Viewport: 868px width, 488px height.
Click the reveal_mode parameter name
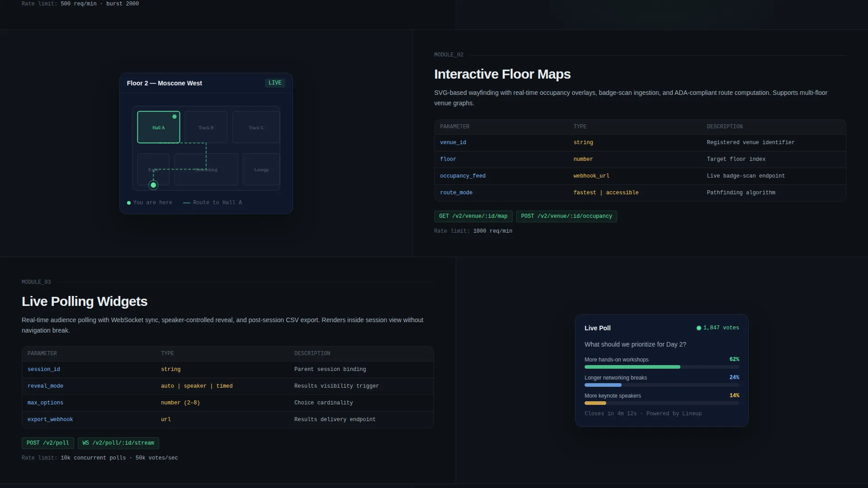(45, 386)
